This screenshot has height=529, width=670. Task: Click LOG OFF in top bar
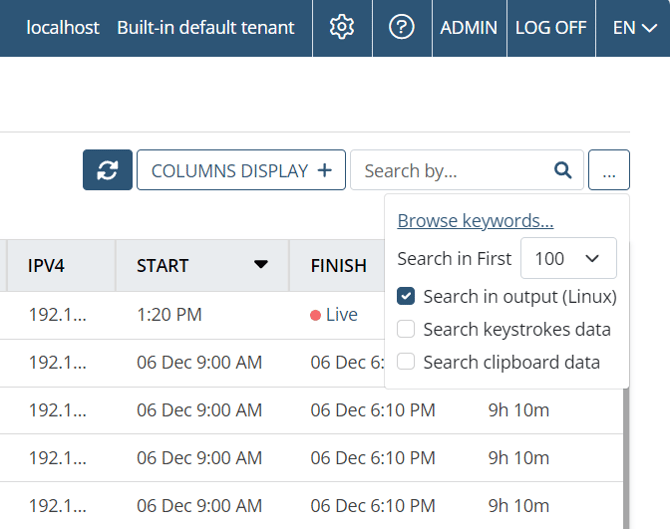click(551, 27)
